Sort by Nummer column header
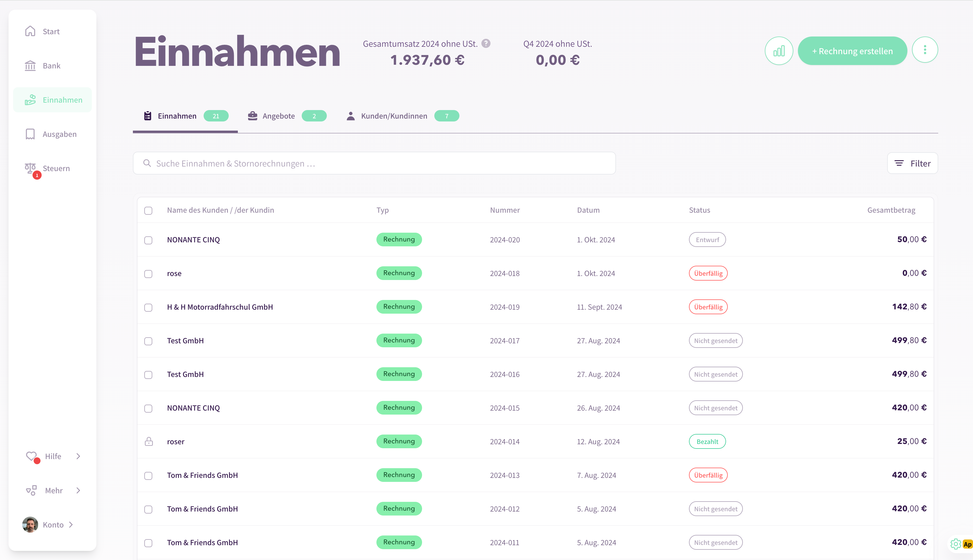This screenshot has width=973, height=560. [504, 210]
